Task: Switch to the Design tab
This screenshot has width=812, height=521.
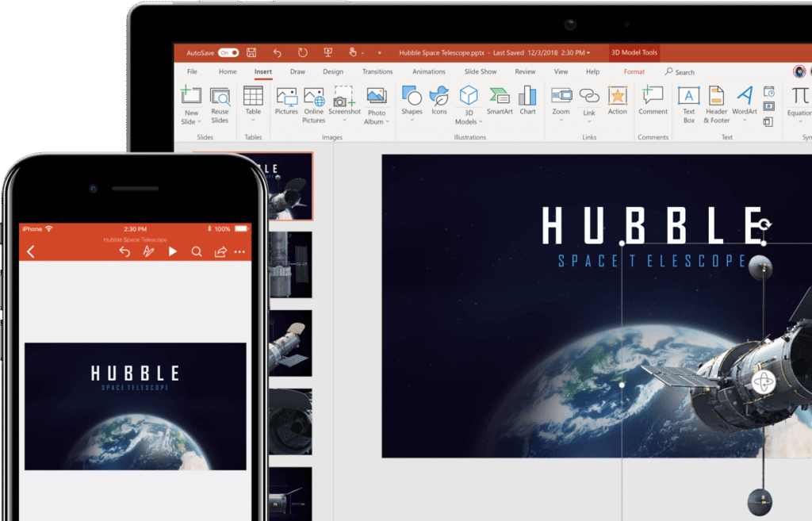Action: coord(332,71)
